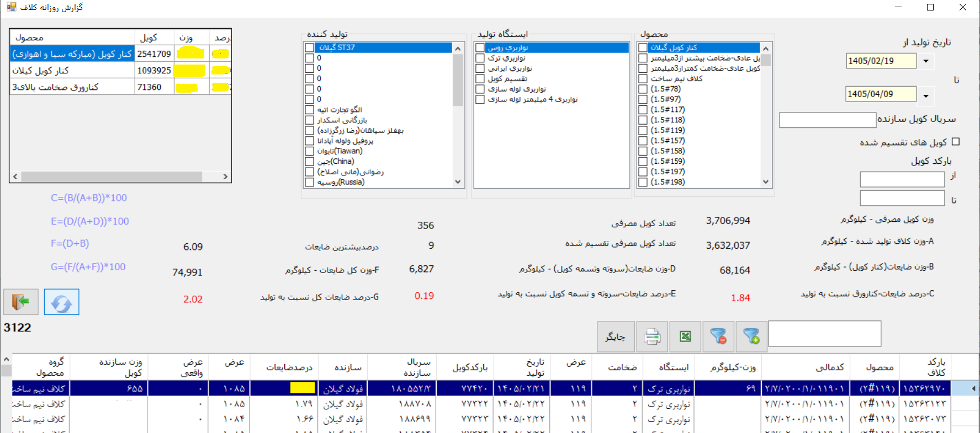Click the چاپگر printer button
Image resolution: width=980 pixels, height=433 pixels.
tap(616, 336)
